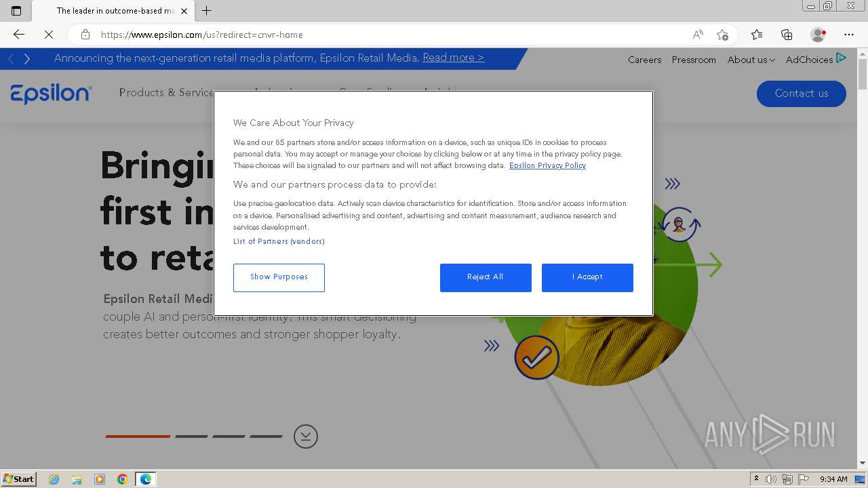Open the Epsilon Privacy Policy link
Viewport: 868px width, 488px height.
(547, 165)
